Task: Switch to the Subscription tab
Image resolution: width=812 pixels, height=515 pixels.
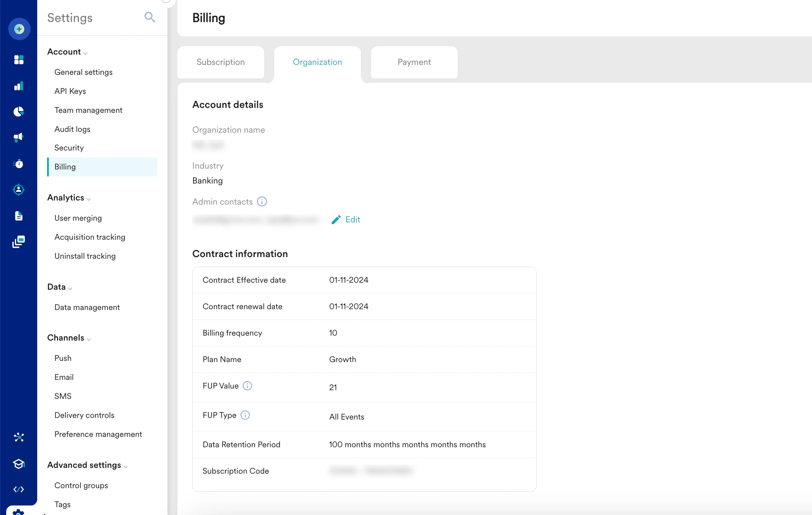Action: pos(221,62)
